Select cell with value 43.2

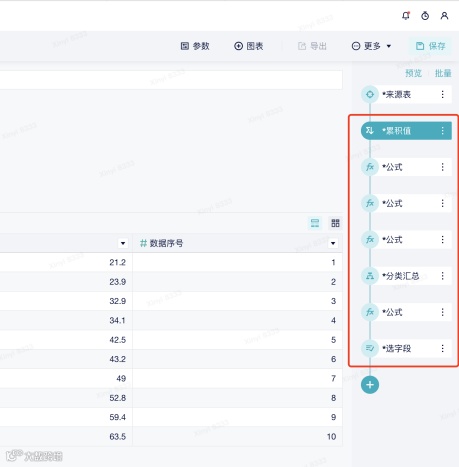click(x=66, y=359)
